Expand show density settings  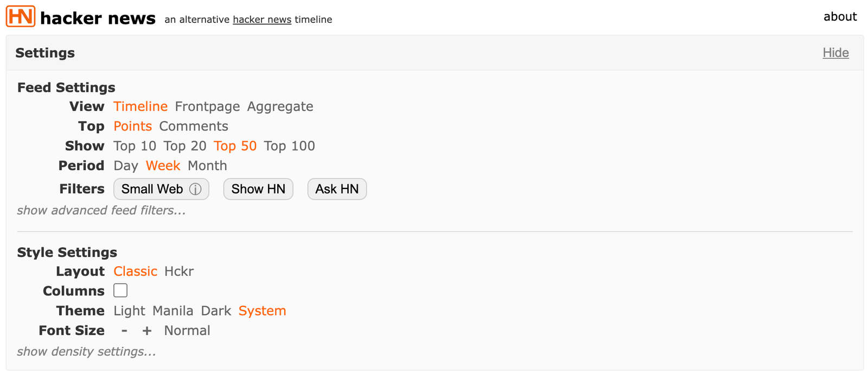(86, 351)
